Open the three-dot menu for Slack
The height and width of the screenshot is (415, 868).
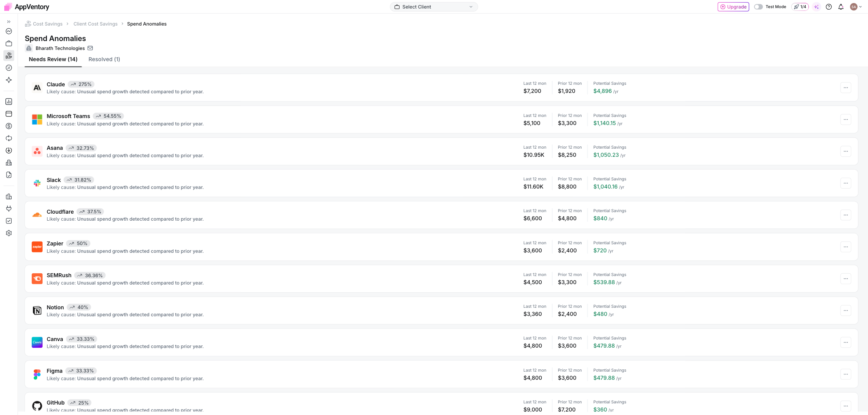pos(846,183)
